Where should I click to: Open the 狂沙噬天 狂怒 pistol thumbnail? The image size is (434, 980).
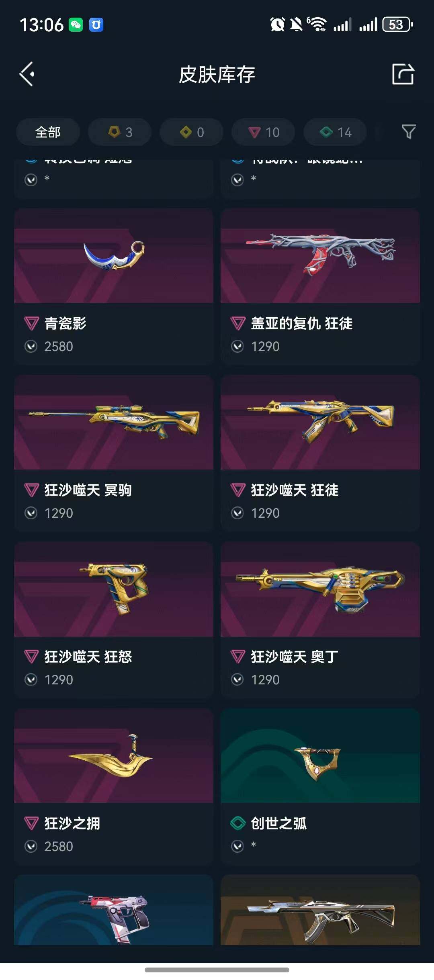coord(114,589)
